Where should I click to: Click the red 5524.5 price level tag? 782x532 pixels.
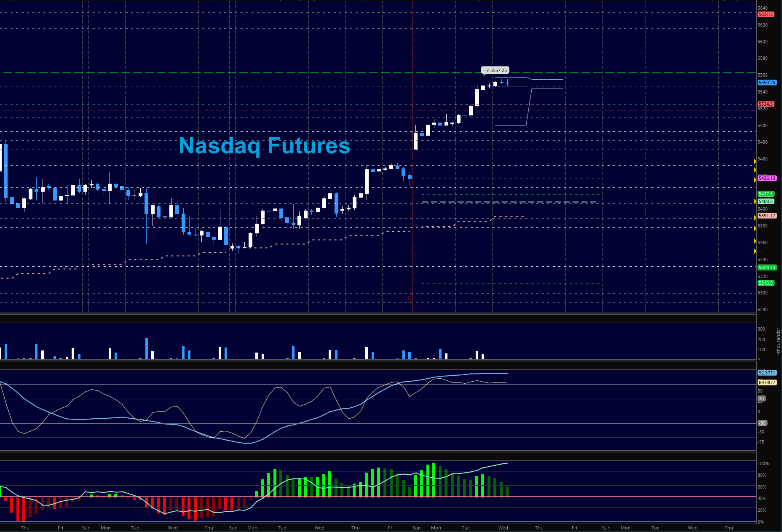[x=765, y=104]
